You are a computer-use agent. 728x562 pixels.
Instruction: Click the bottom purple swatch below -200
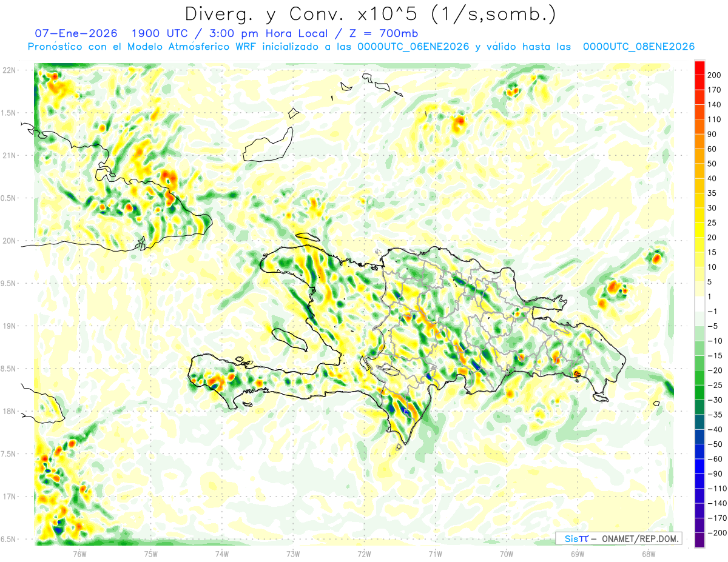point(699,540)
